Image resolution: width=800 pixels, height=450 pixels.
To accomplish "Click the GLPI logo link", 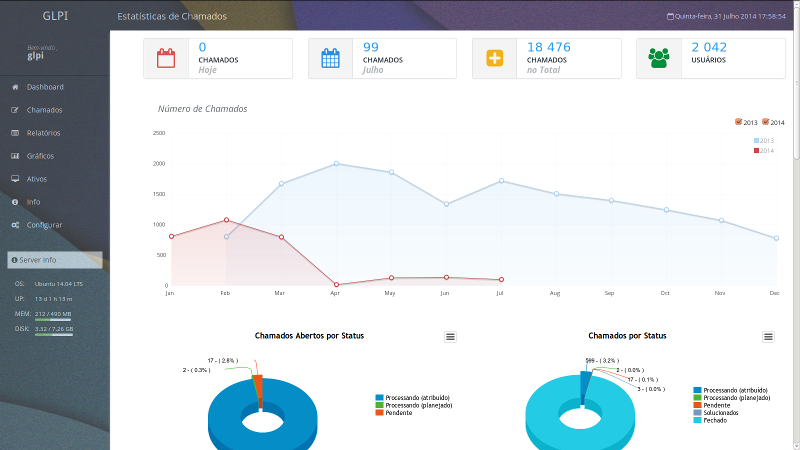I will click(x=55, y=17).
